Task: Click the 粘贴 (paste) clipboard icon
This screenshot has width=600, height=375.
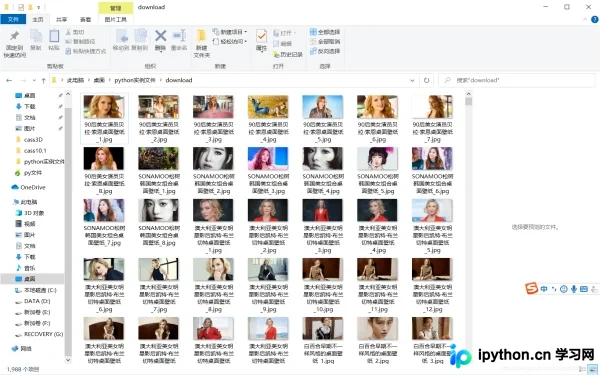Action: click(x=54, y=36)
